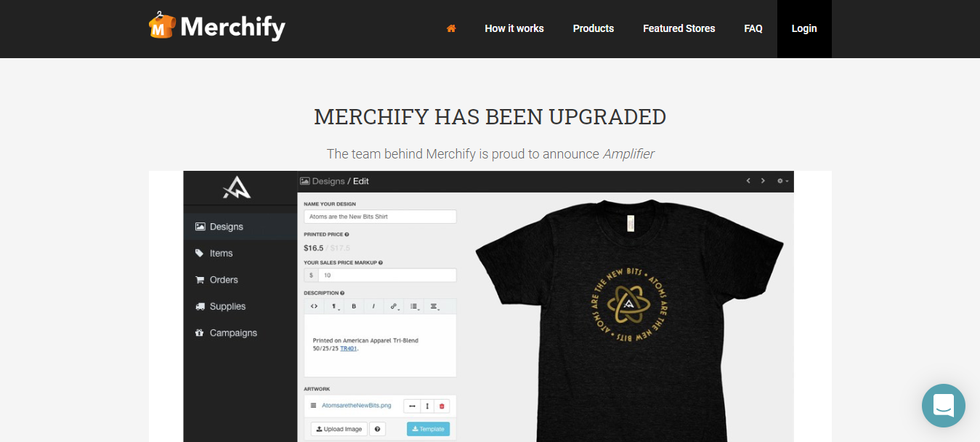The height and width of the screenshot is (442, 980).
Task: Open the How it works page
Action: pyautogui.click(x=514, y=28)
